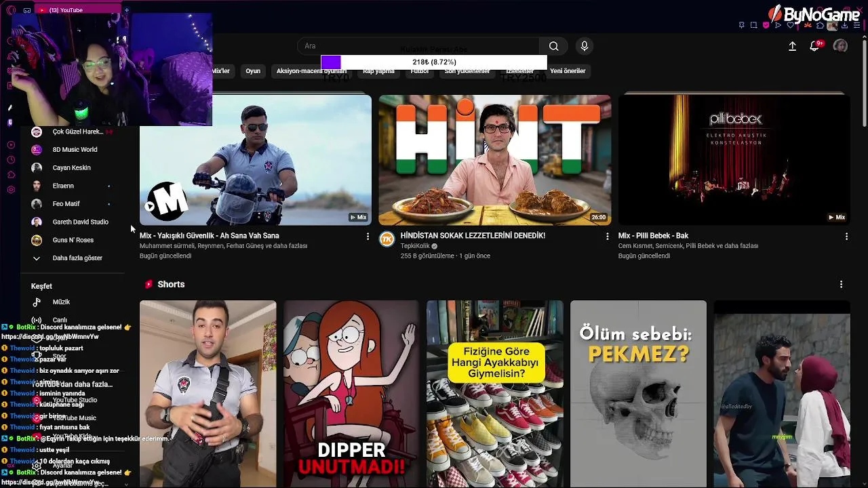Open Opera sidebar settings gear icon
This screenshot has width=868, height=488.
pos(11,190)
